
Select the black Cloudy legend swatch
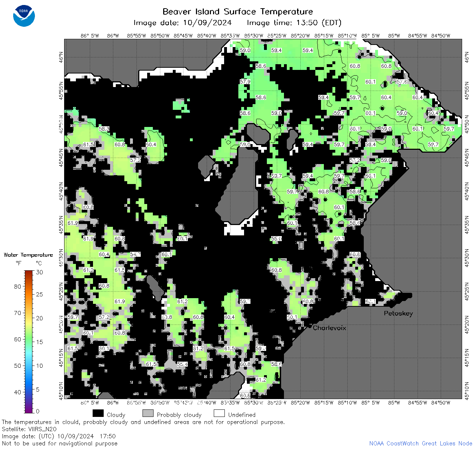click(98, 413)
